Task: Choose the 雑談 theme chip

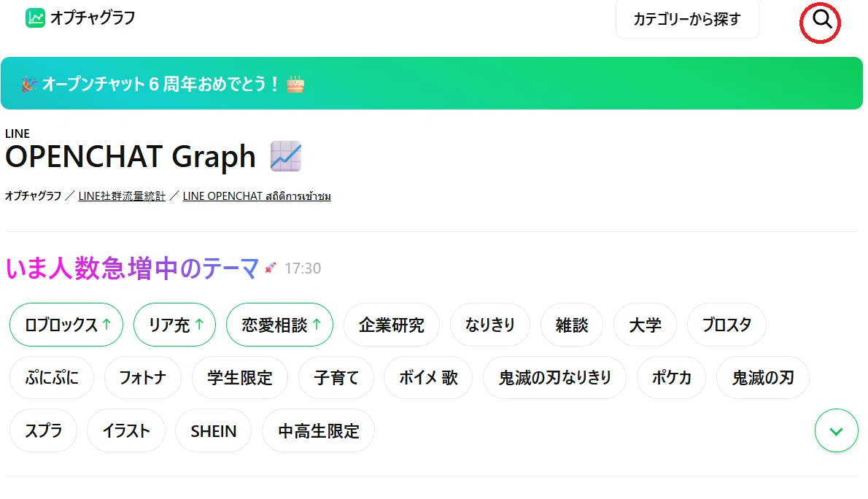Action: pyautogui.click(x=572, y=325)
